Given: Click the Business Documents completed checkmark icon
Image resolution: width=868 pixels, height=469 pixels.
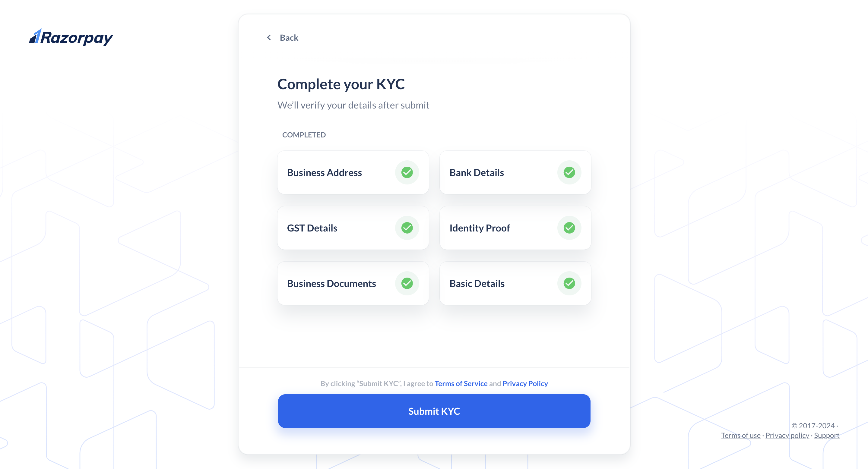Looking at the screenshot, I should (x=407, y=283).
